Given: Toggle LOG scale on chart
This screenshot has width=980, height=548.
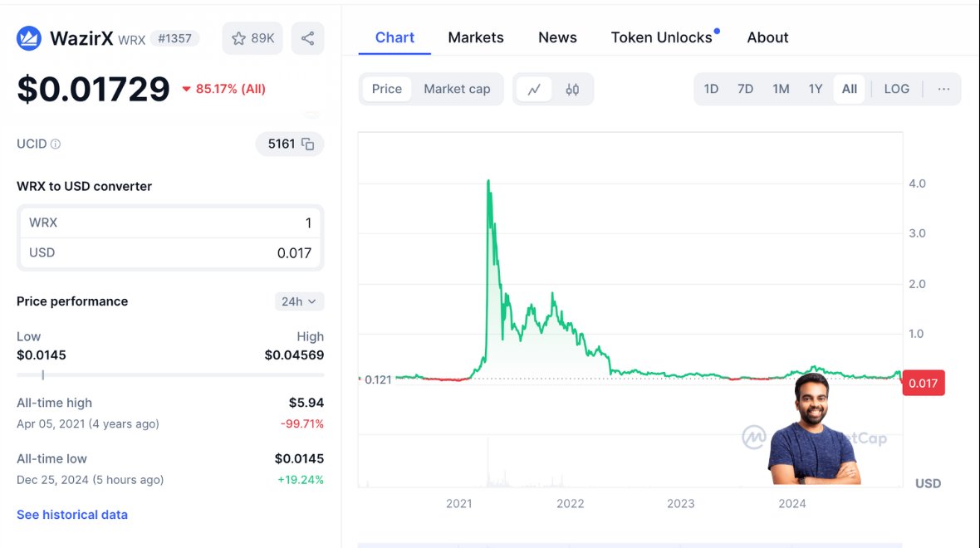Looking at the screenshot, I should pos(896,89).
